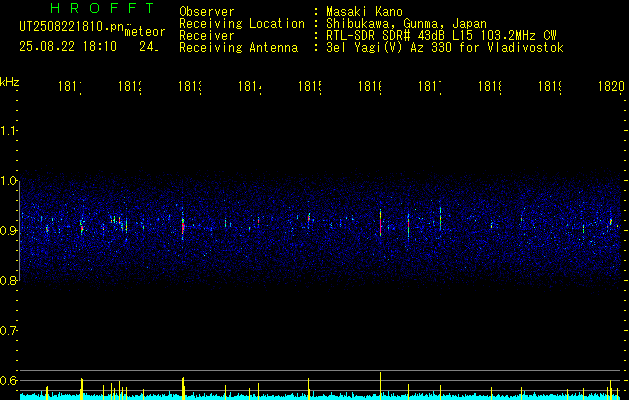The height and width of the screenshot is (400, 629).
Task: Click the date stamp 25.08.22 18:10
Action: point(68,47)
